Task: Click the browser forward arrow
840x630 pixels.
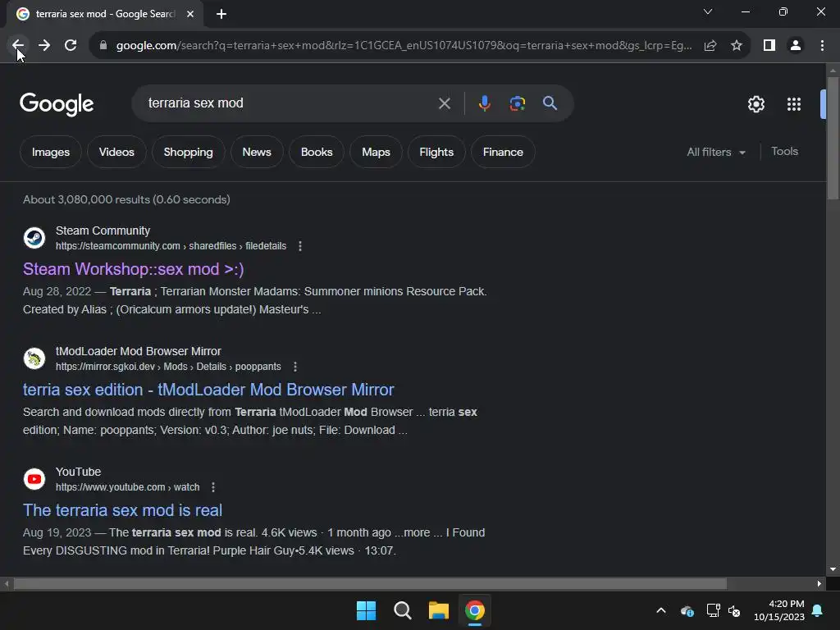Action: point(44,46)
